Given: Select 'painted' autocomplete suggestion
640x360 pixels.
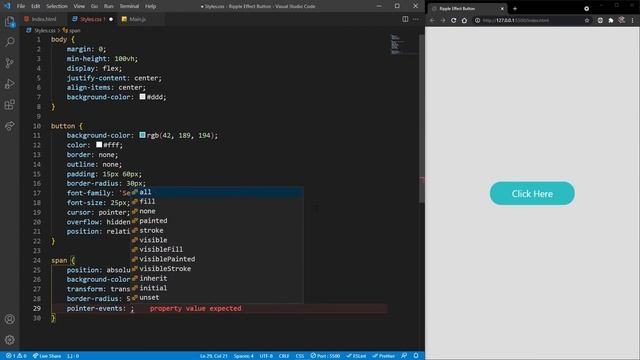Looking at the screenshot, I should (x=217, y=221).
